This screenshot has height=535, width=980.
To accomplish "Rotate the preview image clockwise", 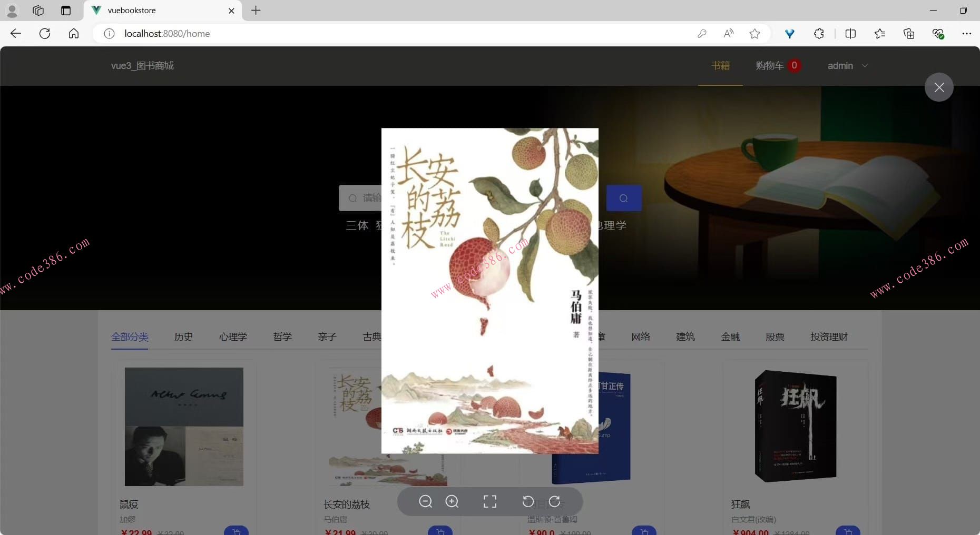I will pyautogui.click(x=555, y=501).
